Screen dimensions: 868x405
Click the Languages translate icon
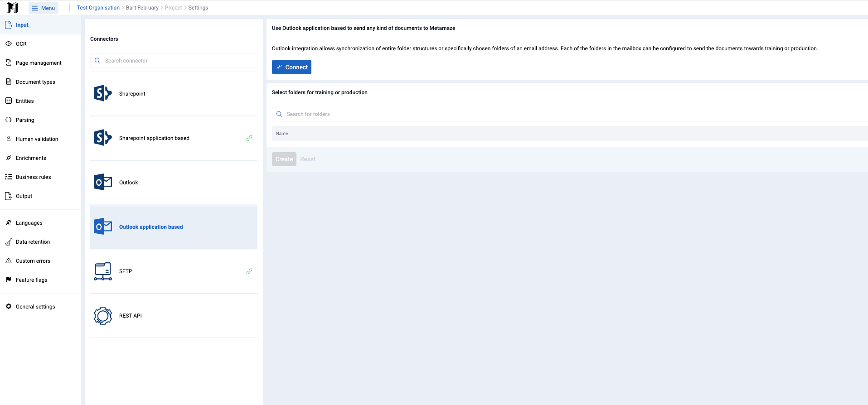(x=9, y=222)
